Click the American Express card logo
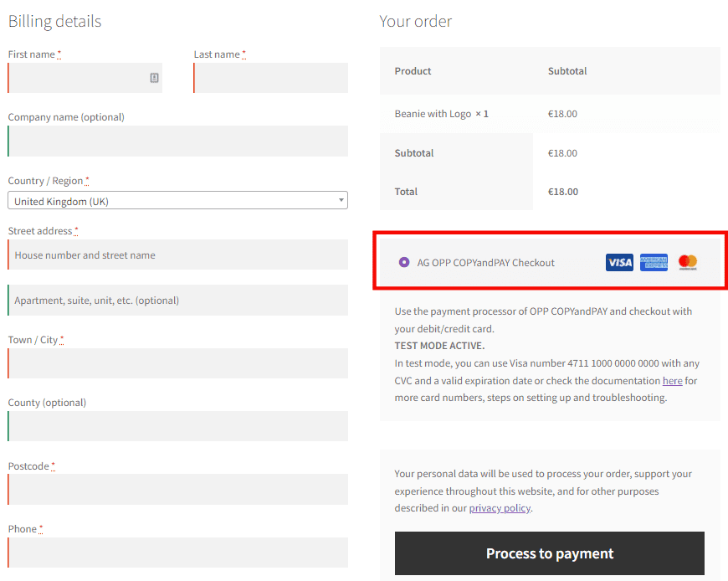 tap(654, 262)
